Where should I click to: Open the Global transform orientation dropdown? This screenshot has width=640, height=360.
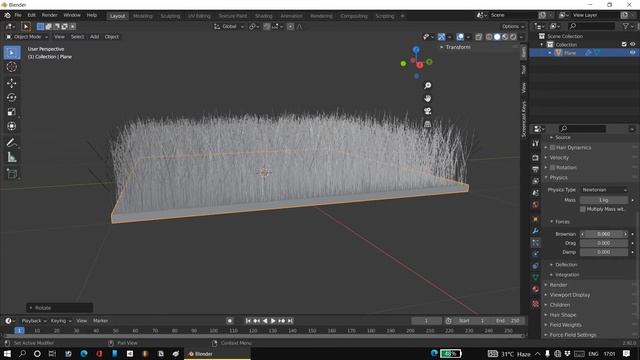coord(229,27)
